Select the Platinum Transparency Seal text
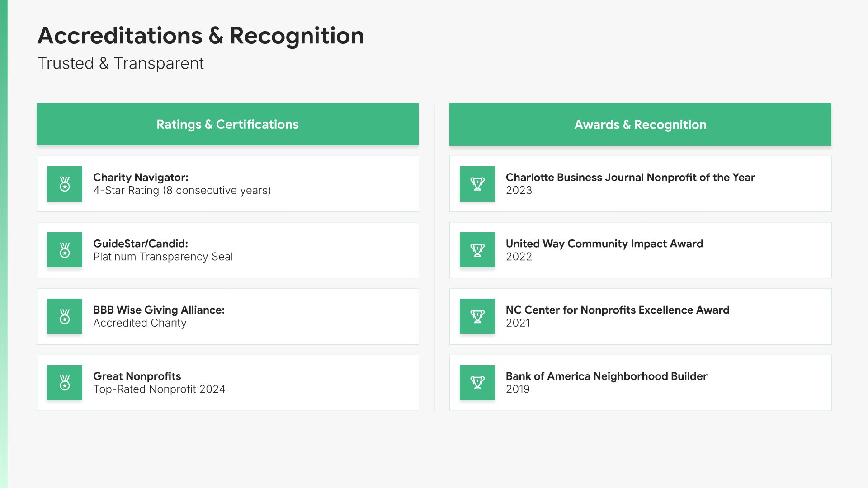The height and width of the screenshot is (488, 868). [x=163, y=257]
